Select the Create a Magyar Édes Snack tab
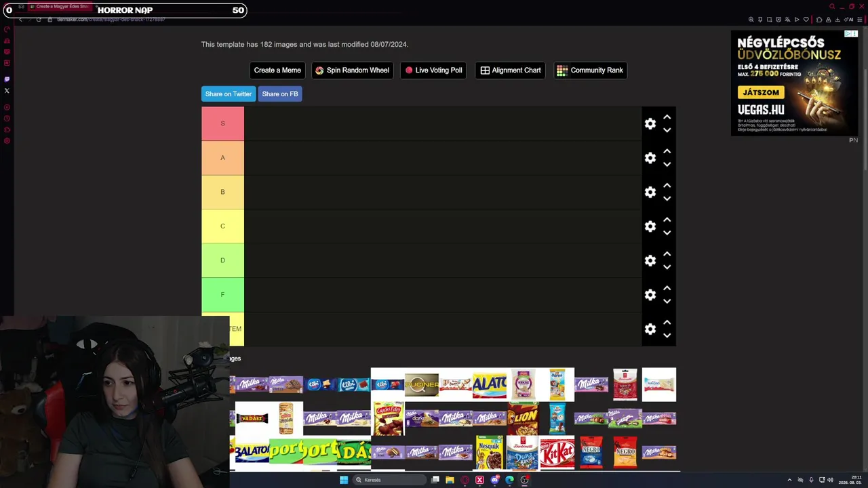 [58, 6]
